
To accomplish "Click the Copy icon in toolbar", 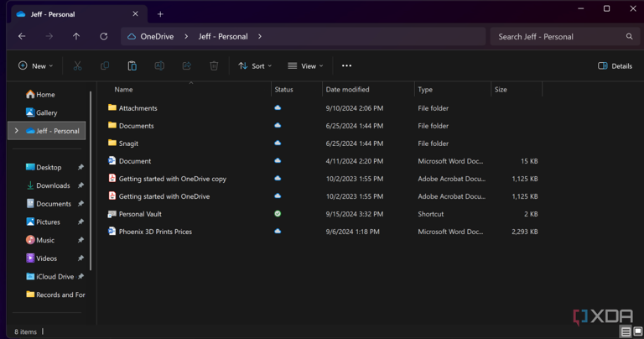I will click(105, 65).
